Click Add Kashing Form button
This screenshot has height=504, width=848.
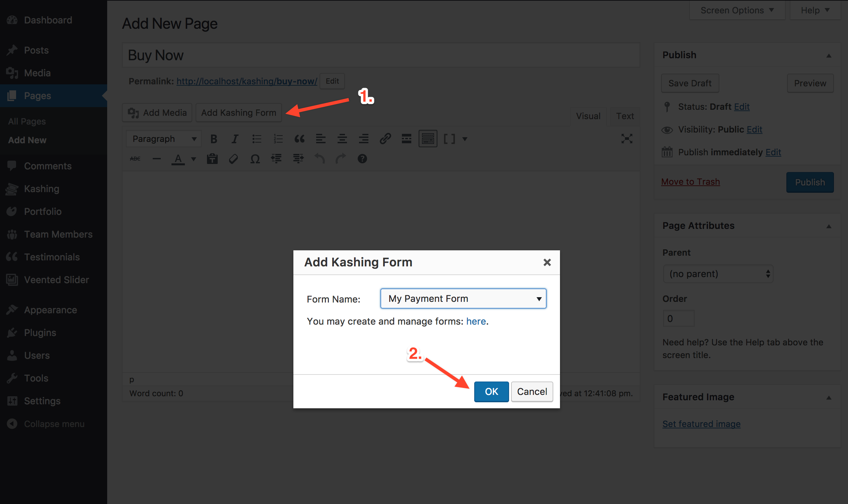238,112
